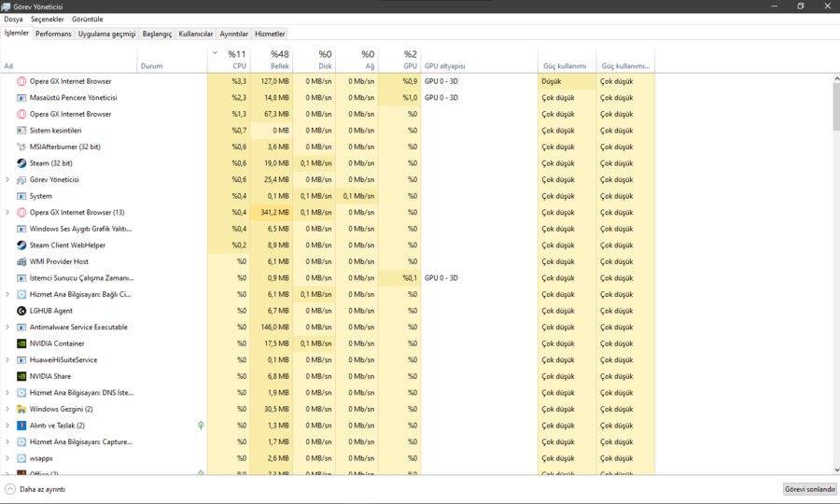This screenshot has width=840, height=504.
Task: Switch to the Başlangıç tab
Action: point(157,34)
